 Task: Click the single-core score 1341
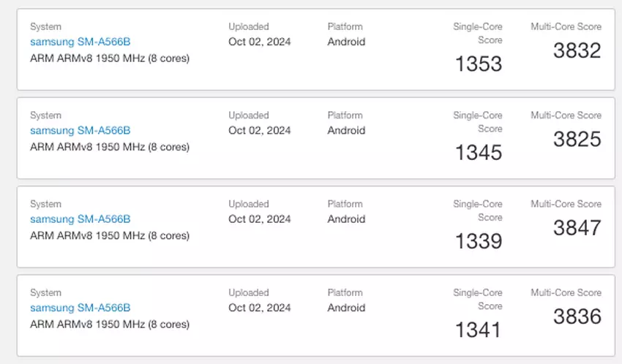click(479, 330)
